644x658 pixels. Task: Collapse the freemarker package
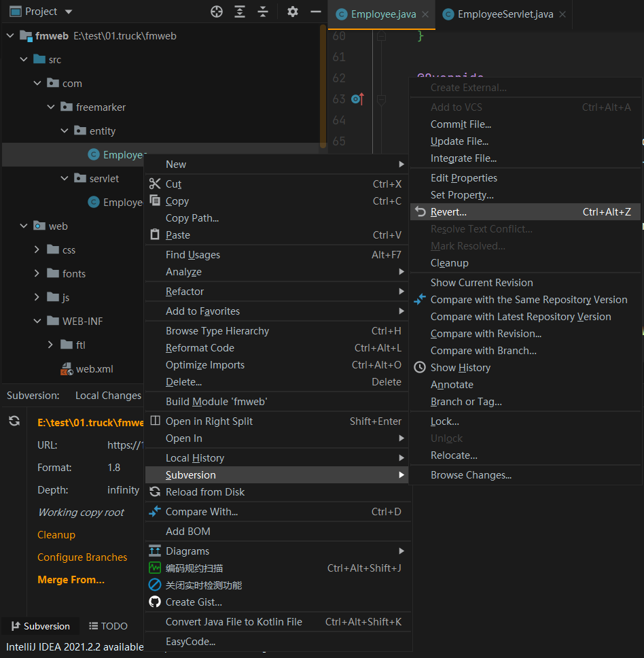pyautogui.click(x=51, y=107)
